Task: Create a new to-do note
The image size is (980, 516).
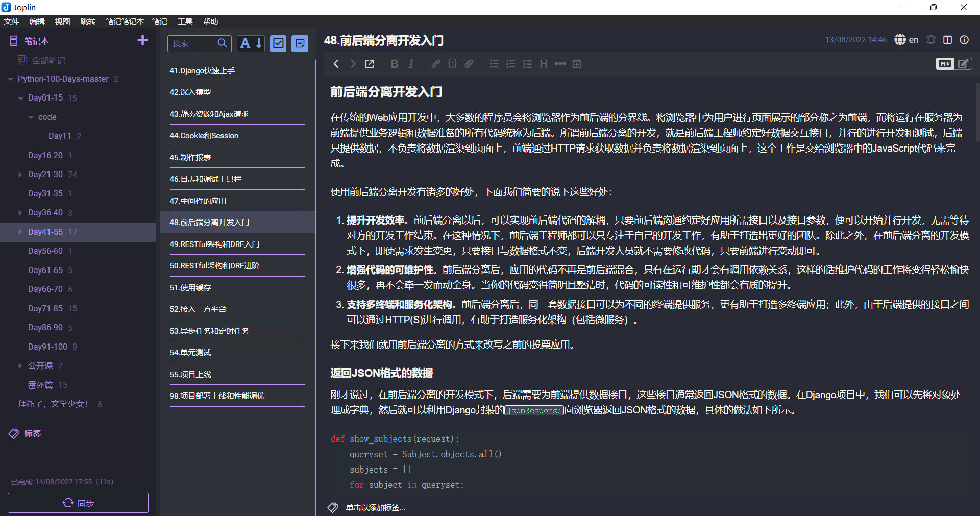Action: (278, 43)
